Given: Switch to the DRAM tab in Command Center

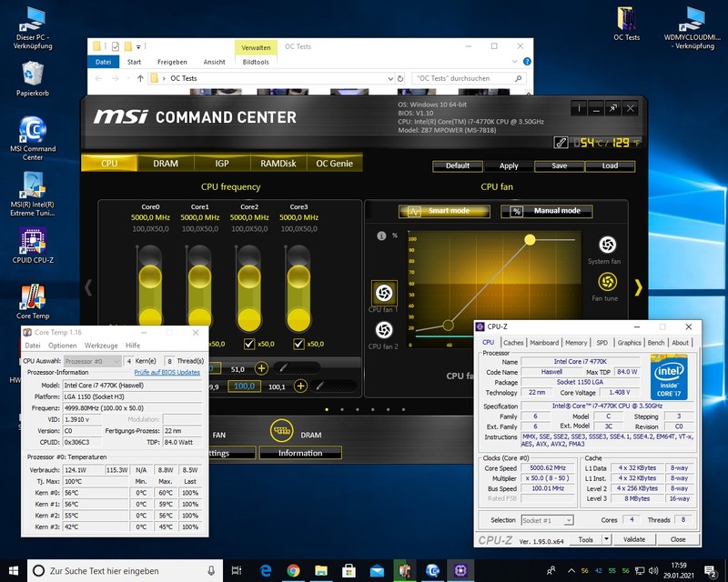Looking at the screenshot, I should pos(166,164).
